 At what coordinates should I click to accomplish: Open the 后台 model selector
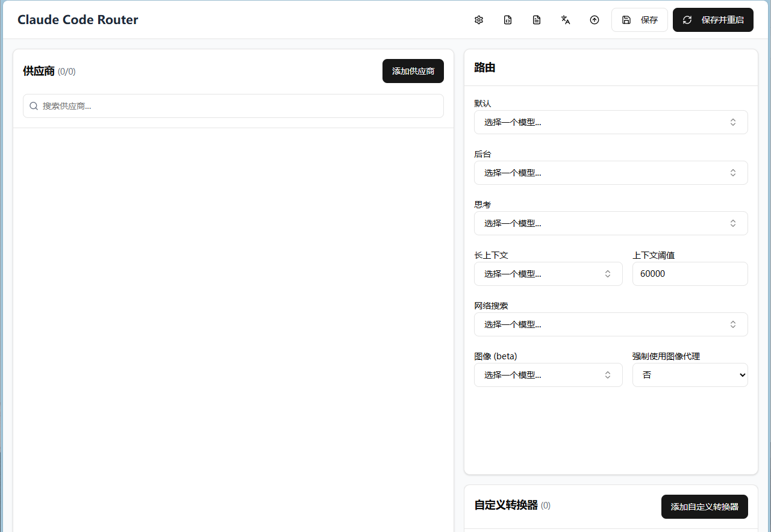611,173
